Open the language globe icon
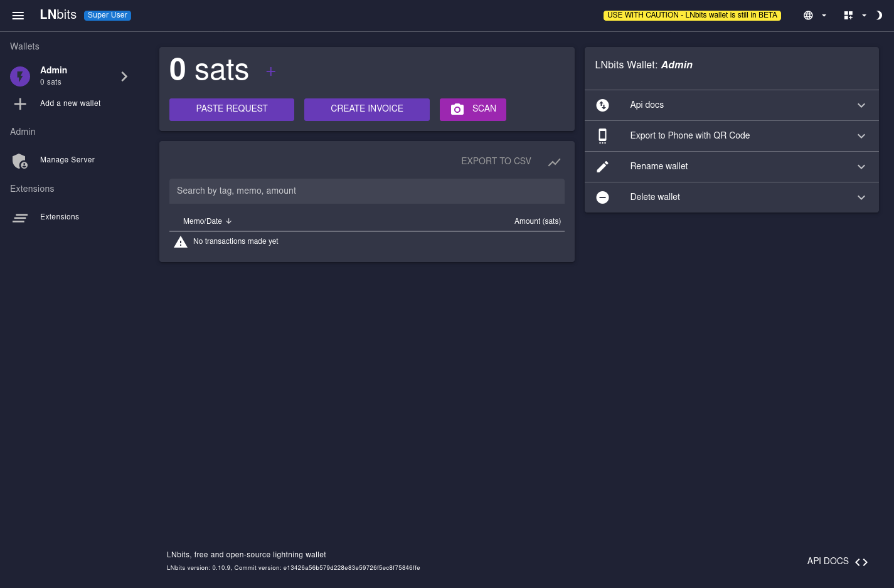Viewport: 894px width, 588px height. pyautogui.click(x=808, y=16)
